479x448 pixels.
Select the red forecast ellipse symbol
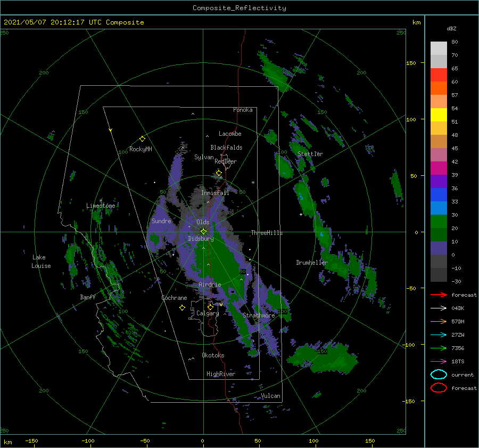click(x=439, y=388)
